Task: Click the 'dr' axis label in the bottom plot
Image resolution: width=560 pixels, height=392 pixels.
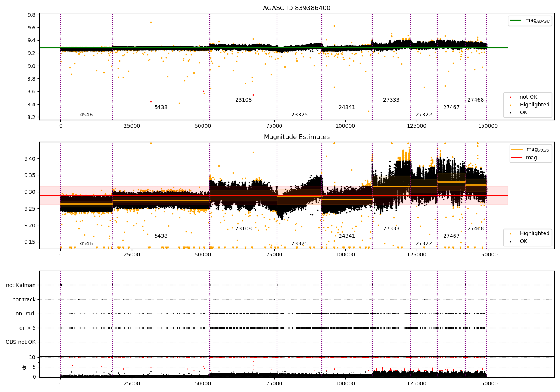Action: [x=24, y=367]
